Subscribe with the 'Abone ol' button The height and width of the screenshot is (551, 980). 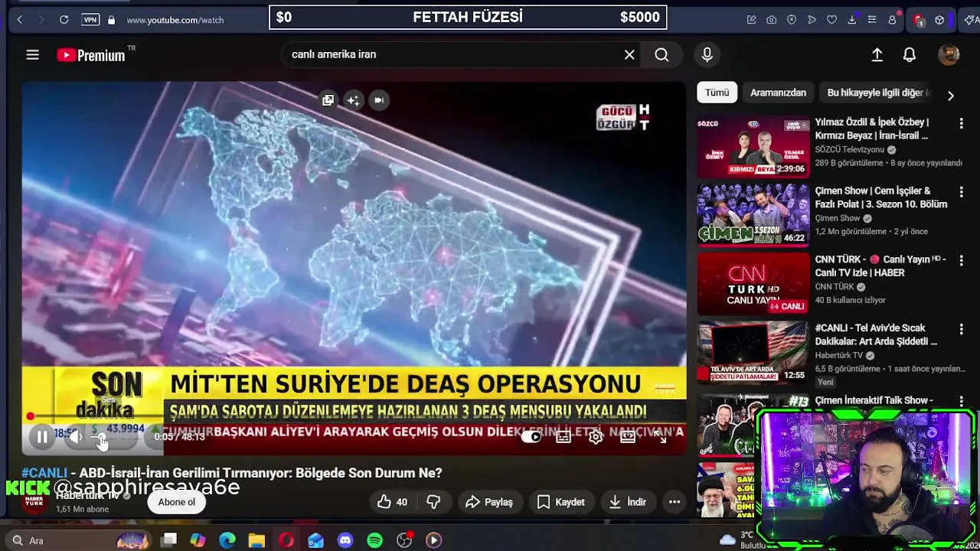177,502
